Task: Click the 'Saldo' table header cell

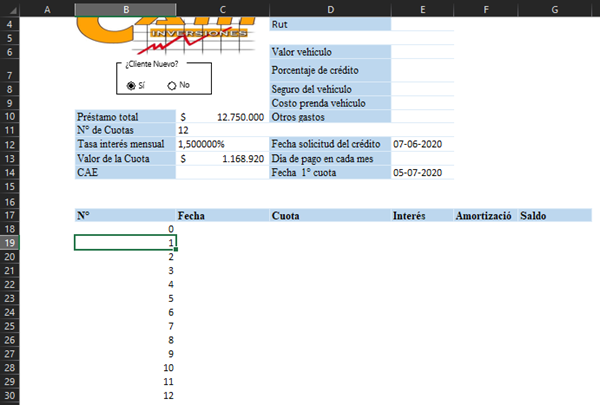Action: click(553, 215)
